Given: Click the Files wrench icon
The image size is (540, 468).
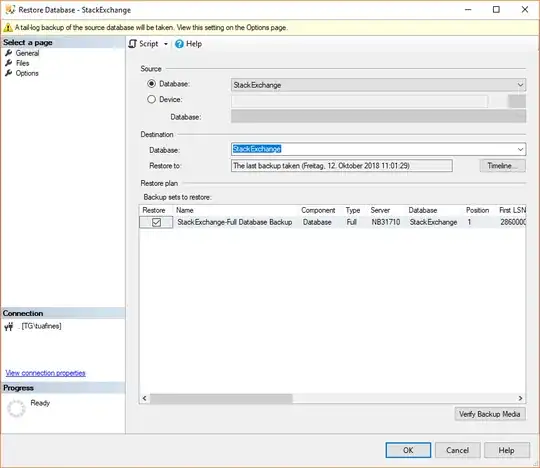Looking at the screenshot, I should [9, 63].
